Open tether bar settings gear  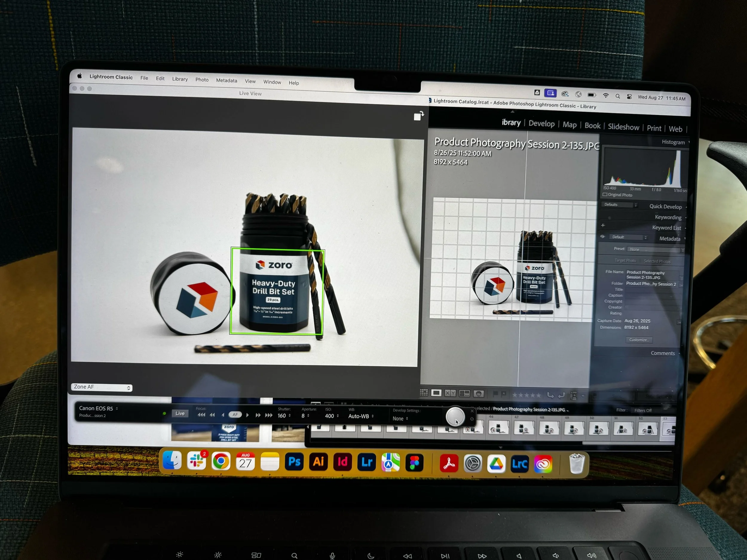(x=472, y=419)
